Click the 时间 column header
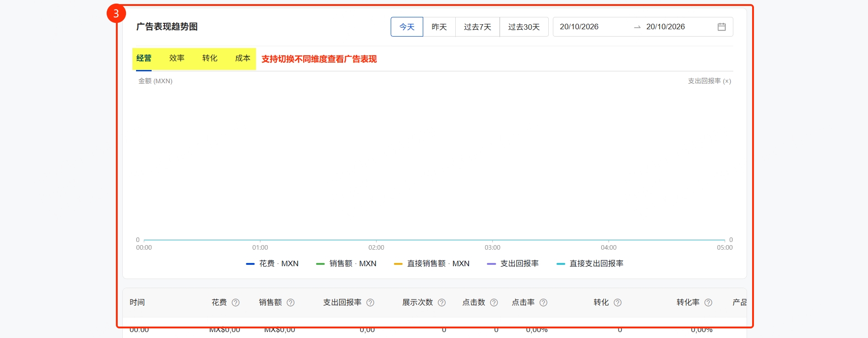This screenshot has height=338, width=868. pyautogui.click(x=137, y=302)
